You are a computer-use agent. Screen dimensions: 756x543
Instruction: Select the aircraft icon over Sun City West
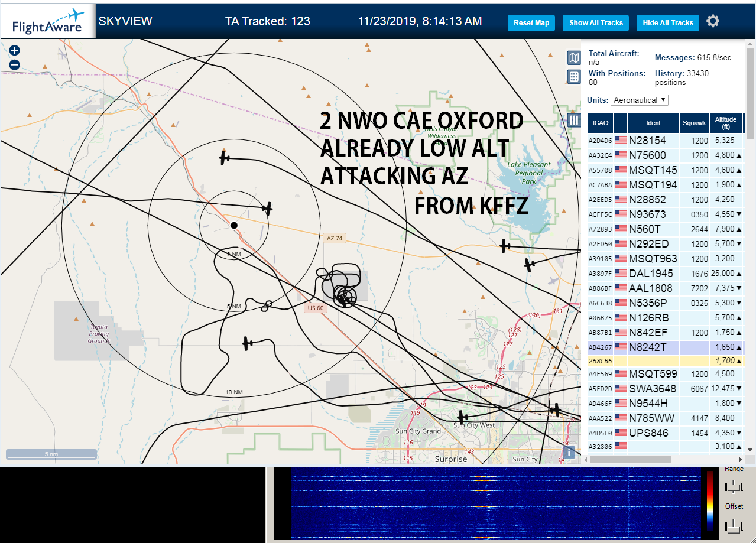tap(462, 417)
